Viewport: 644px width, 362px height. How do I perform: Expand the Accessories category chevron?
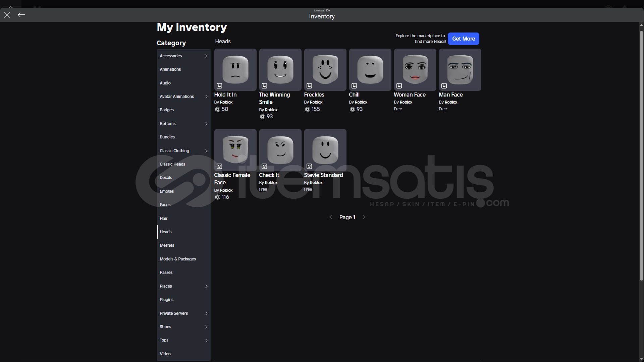click(x=206, y=56)
